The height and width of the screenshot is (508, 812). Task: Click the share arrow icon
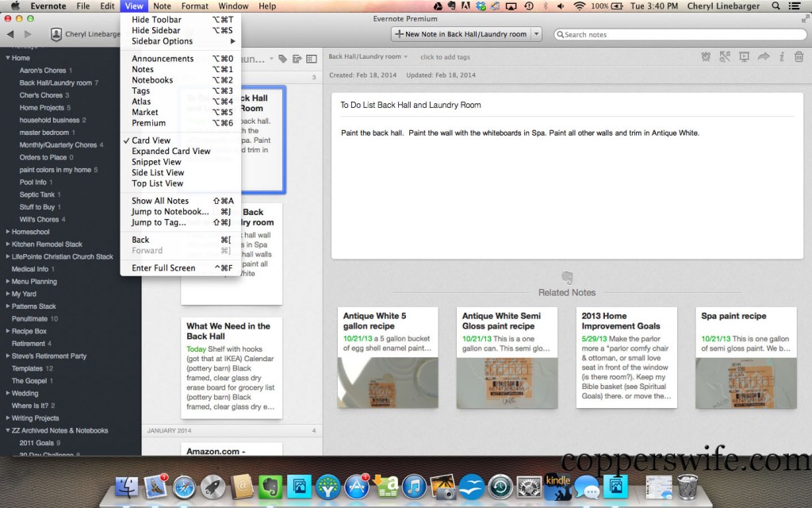pyautogui.click(x=764, y=56)
